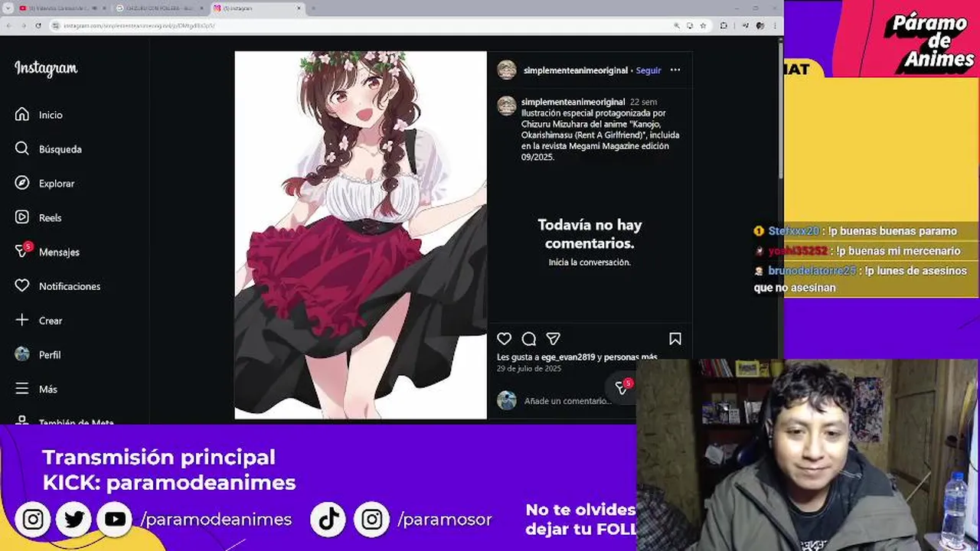
Task: Go to Inicio home icon
Action: tap(22, 115)
